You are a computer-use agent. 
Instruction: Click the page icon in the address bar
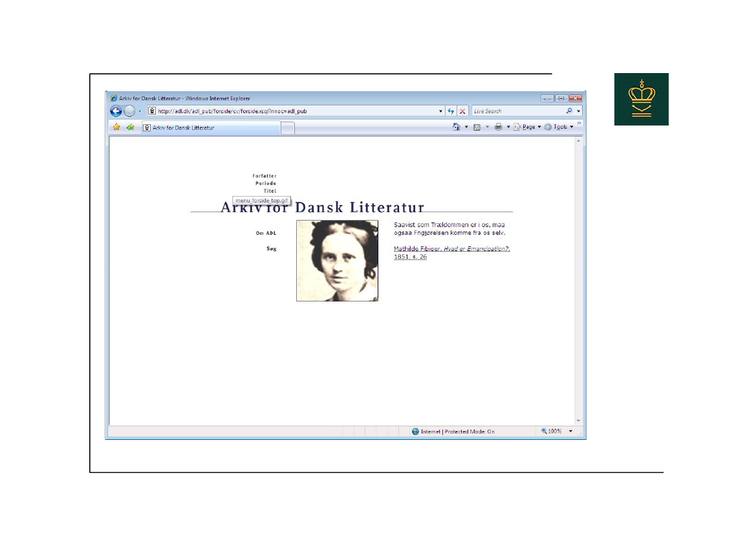(152, 111)
